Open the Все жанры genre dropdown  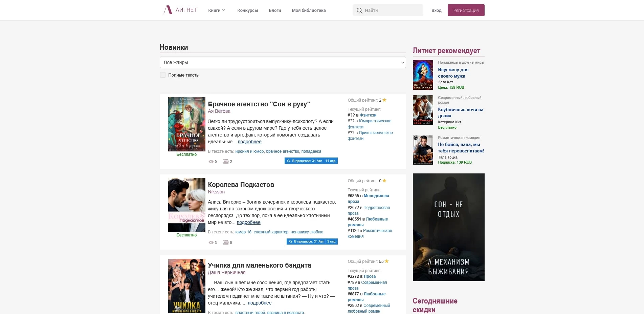pyautogui.click(x=283, y=62)
